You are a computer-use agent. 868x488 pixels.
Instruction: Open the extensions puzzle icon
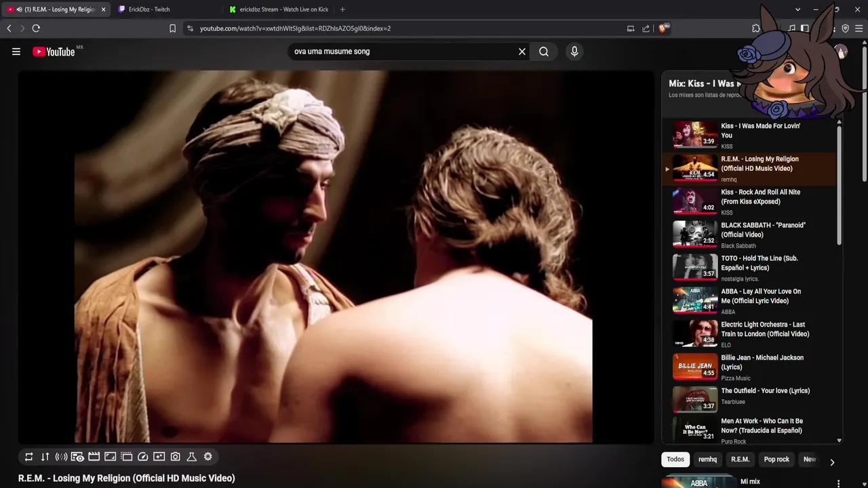756,28
